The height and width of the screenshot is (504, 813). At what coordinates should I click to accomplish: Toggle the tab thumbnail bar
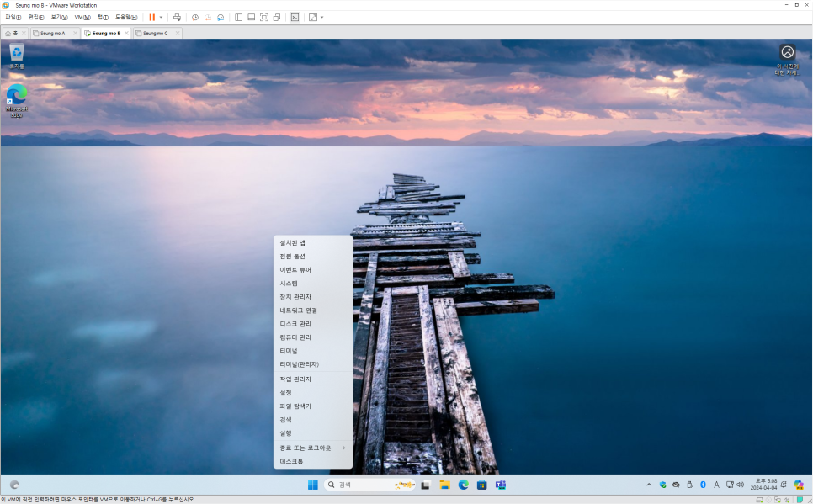tap(252, 17)
